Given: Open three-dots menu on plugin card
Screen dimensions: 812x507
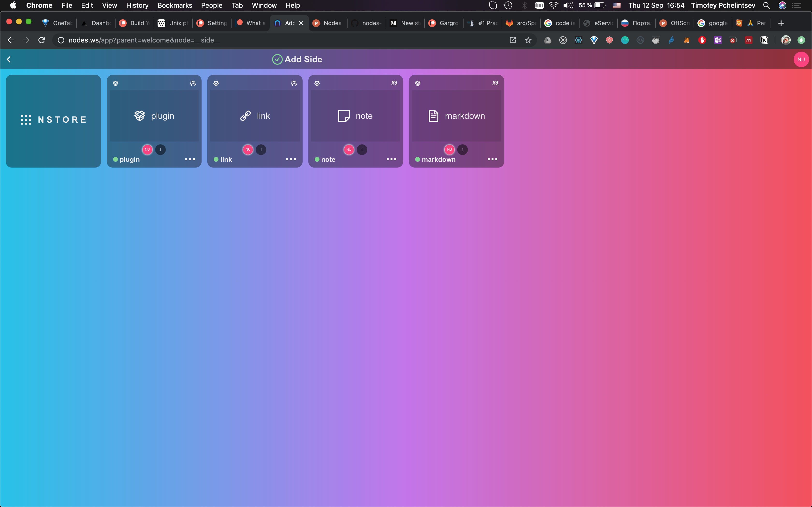Looking at the screenshot, I should 190,159.
